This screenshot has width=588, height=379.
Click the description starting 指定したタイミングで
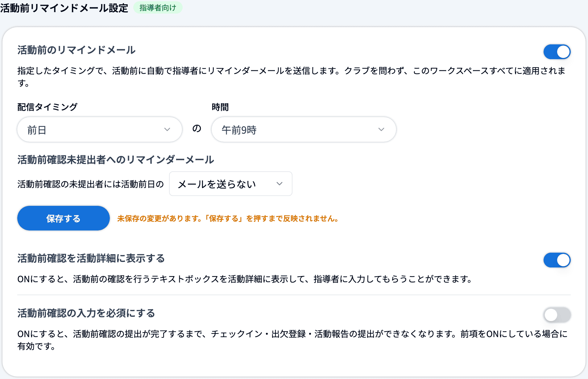click(292, 77)
